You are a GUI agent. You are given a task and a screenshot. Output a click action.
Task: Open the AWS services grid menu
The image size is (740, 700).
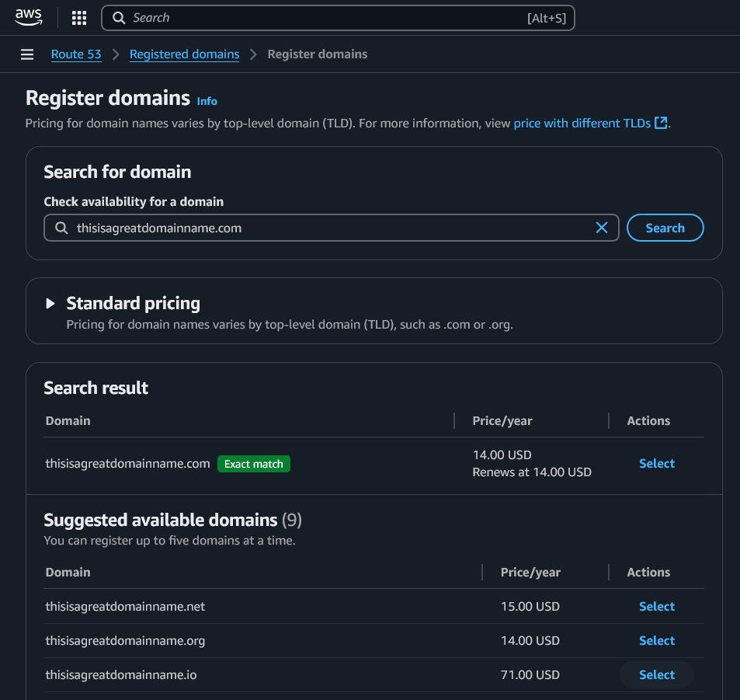pyautogui.click(x=78, y=18)
